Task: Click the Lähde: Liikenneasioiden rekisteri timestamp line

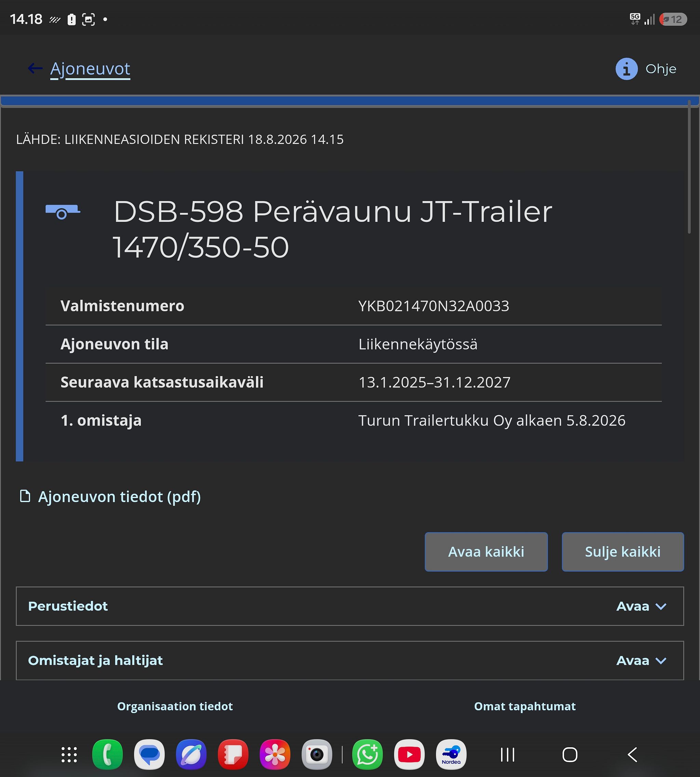Action: click(180, 139)
